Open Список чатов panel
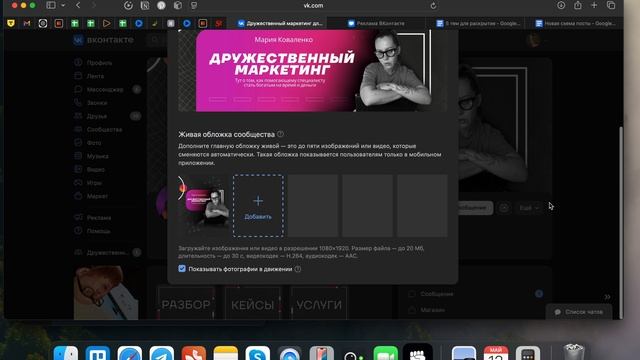This screenshot has height=360, width=640. click(579, 312)
